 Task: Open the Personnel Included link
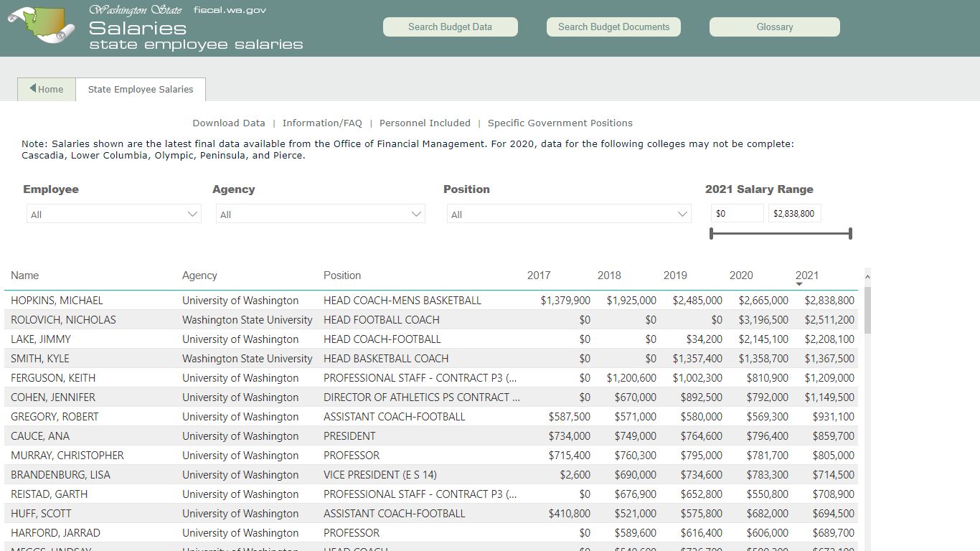coord(425,123)
